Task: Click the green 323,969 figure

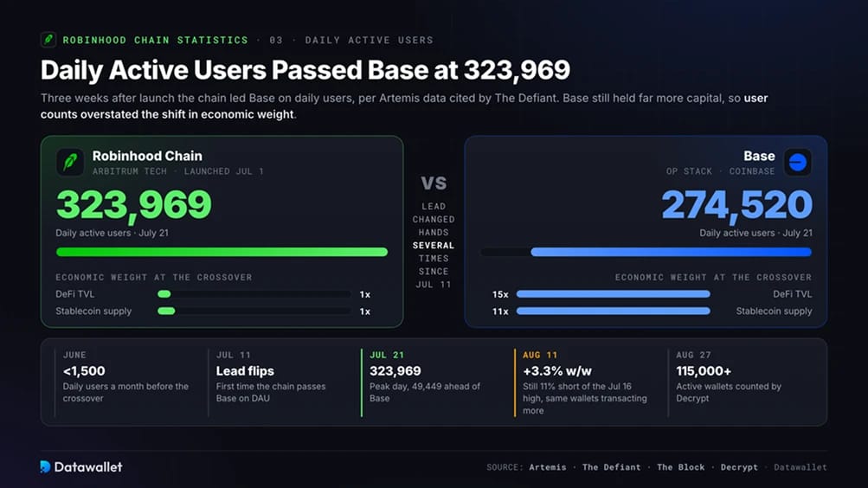Action: click(x=134, y=205)
